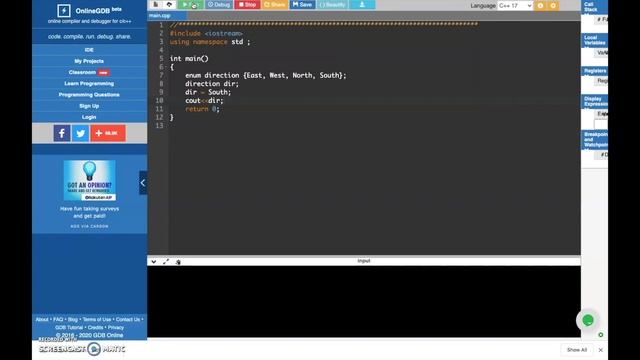The width and height of the screenshot is (640, 360).
Task: Open the orange settings gear icon
Action: [x=553, y=5]
